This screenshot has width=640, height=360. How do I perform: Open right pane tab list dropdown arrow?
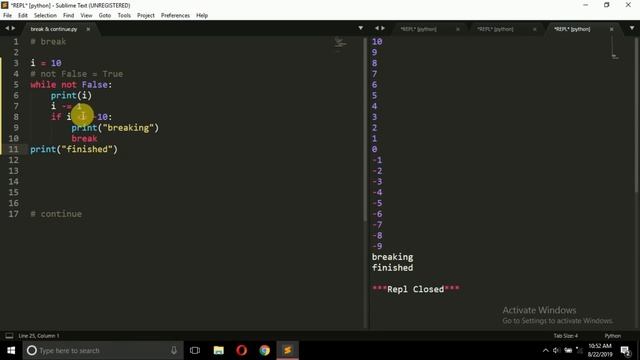click(632, 28)
